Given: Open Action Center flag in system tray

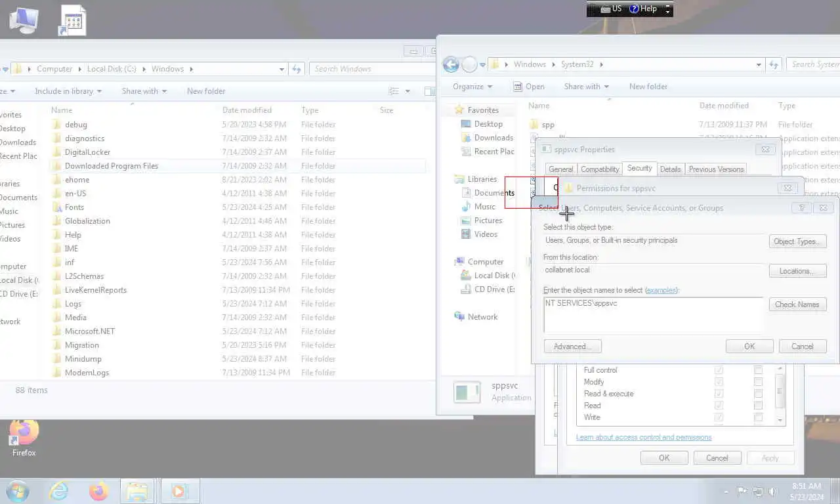Looking at the screenshot, I should [x=742, y=492].
